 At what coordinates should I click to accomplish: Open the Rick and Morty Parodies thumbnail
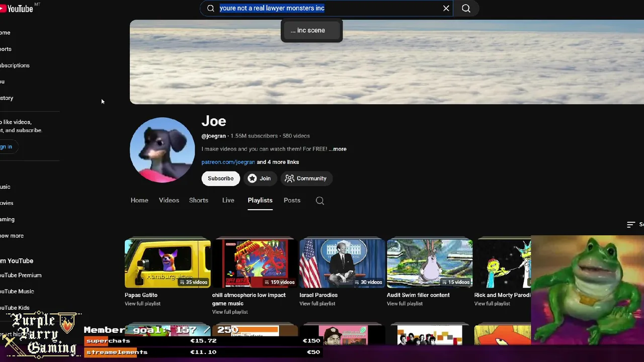click(x=503, y=263)
